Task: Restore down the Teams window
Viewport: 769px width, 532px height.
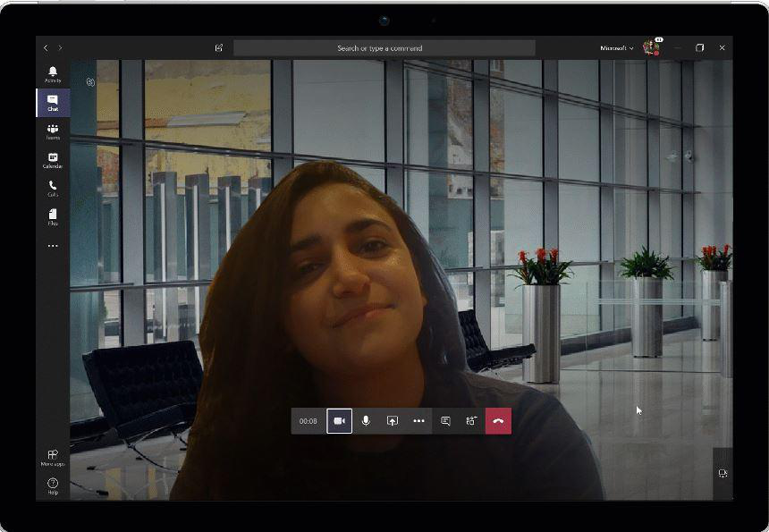Action: click(x=700, y=47)
